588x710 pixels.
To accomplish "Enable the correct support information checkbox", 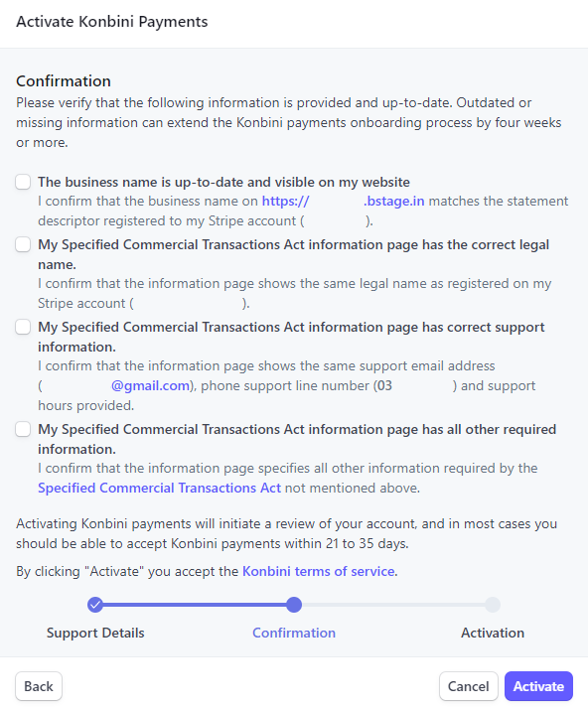I will click(x=23, y=327).
